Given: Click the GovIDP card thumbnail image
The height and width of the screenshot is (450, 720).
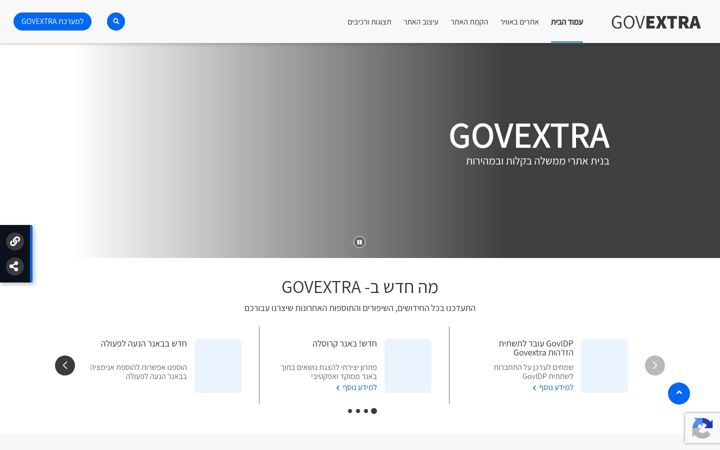Looking at the screenshot, I should tap(604, 366).
